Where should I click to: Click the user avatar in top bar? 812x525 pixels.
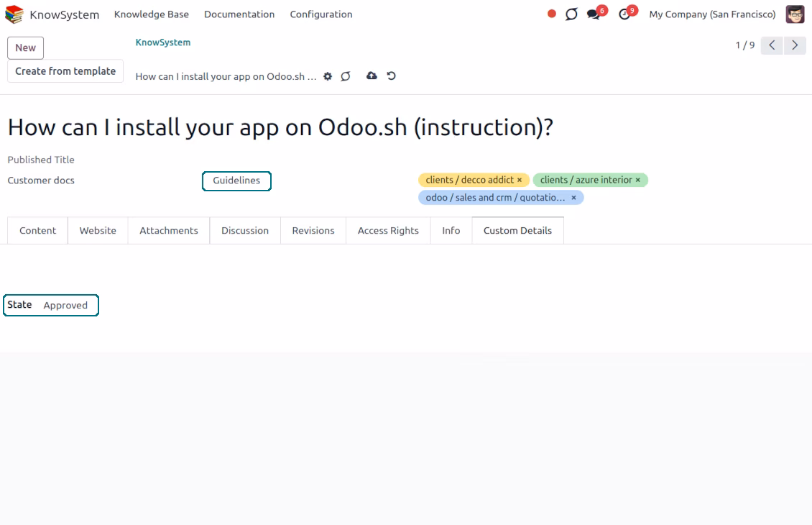[x=795, y=14]
